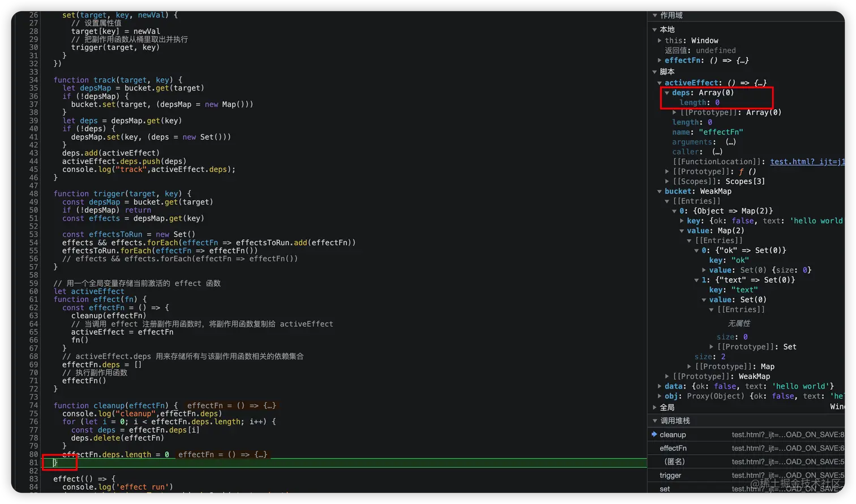
Task: Expand [[Prototype]]: ƒ () node
Action: click(x=667, y=172)
